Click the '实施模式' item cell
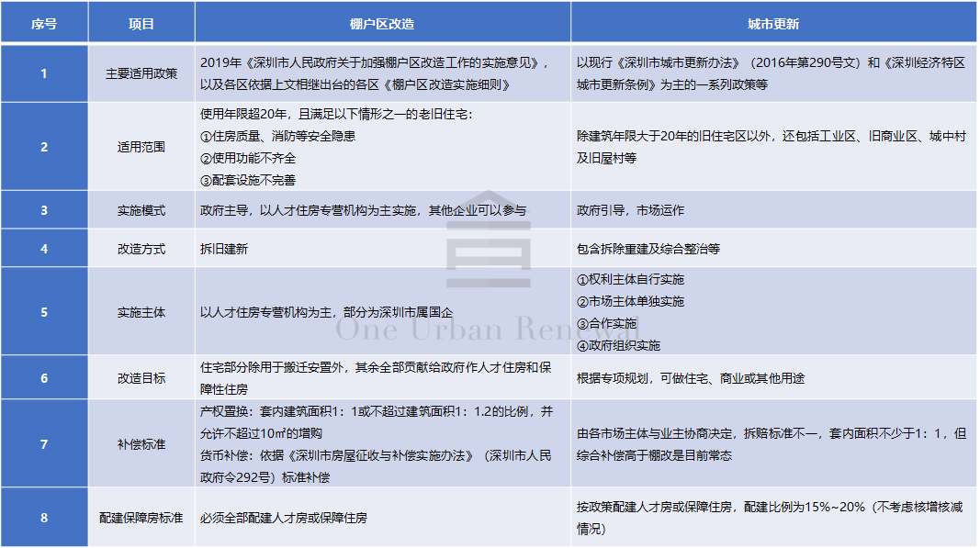 point(141,210)
